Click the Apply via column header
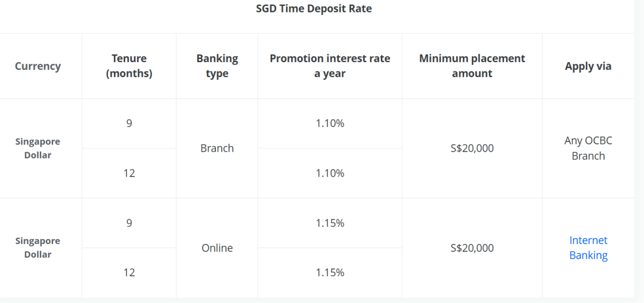 (x=588, y=66)
